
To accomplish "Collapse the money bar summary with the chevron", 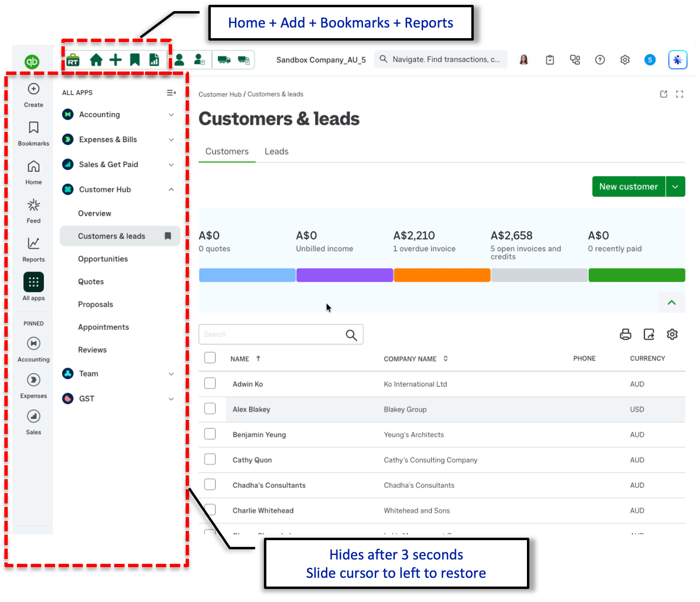I will tap(671, 302).
